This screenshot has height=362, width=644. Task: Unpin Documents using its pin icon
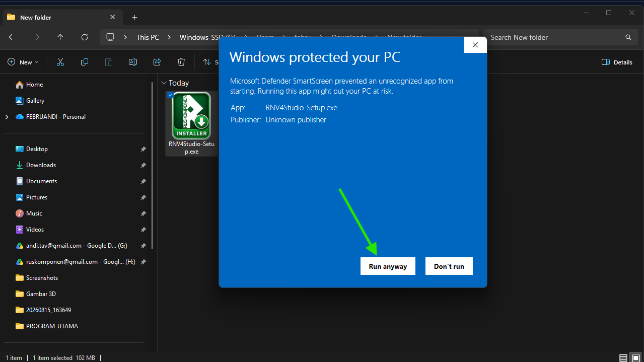coord(143,182)
